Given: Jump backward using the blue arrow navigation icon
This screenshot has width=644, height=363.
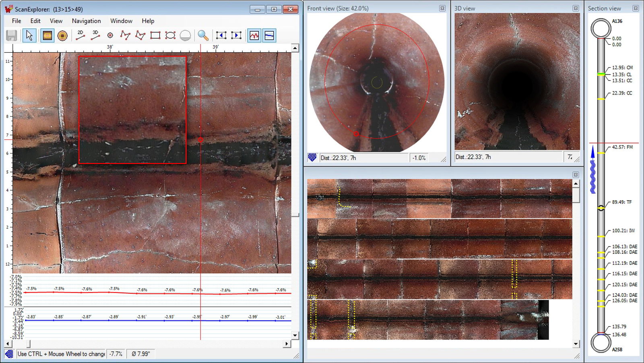Looking at the screenshot, I should pos(221,35).
